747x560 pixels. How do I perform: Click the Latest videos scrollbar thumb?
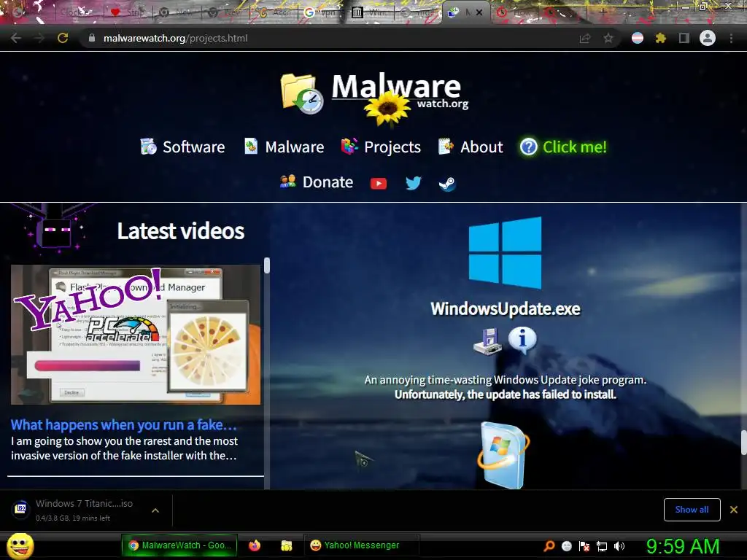(267, 265)
